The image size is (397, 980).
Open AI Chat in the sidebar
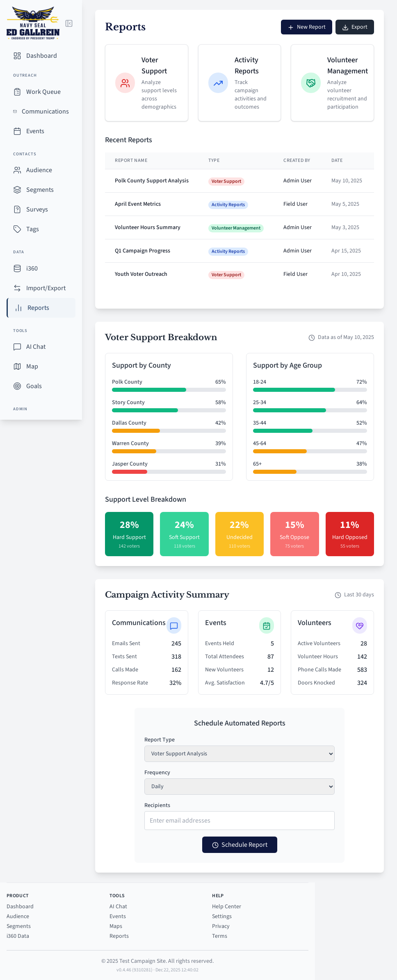coord(36,347)
